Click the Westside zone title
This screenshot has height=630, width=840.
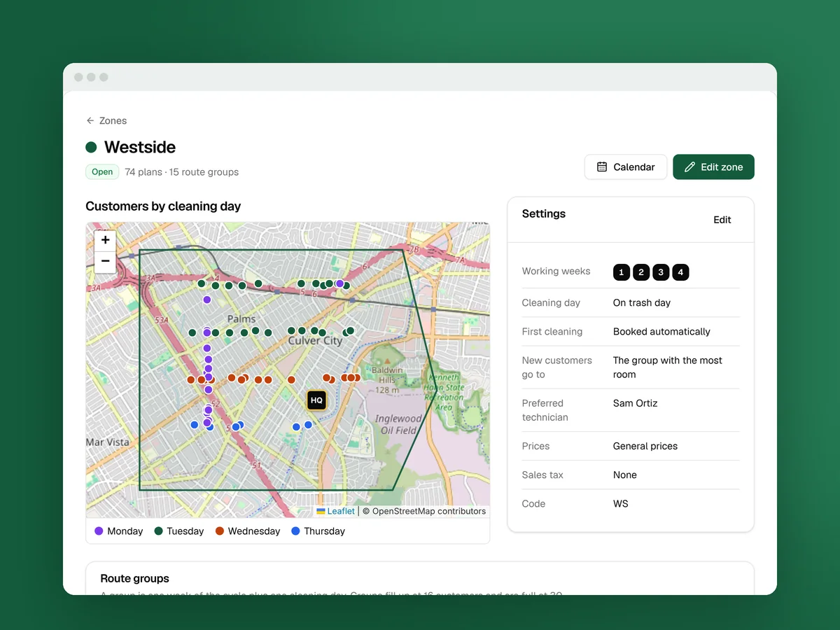(140, 147)
